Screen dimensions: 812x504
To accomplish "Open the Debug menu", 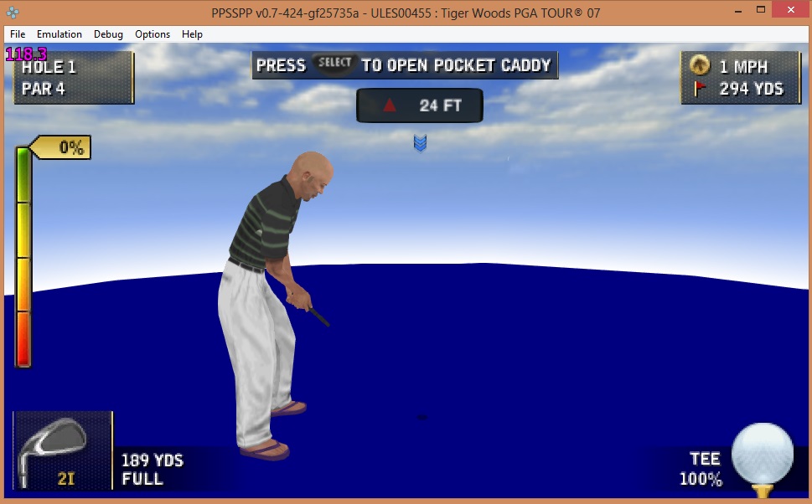I will 108,34.
